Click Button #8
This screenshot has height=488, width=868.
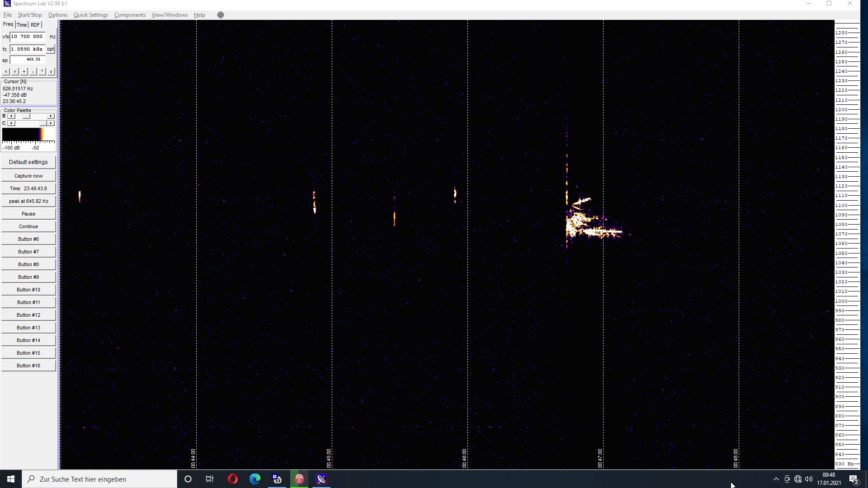28,264
